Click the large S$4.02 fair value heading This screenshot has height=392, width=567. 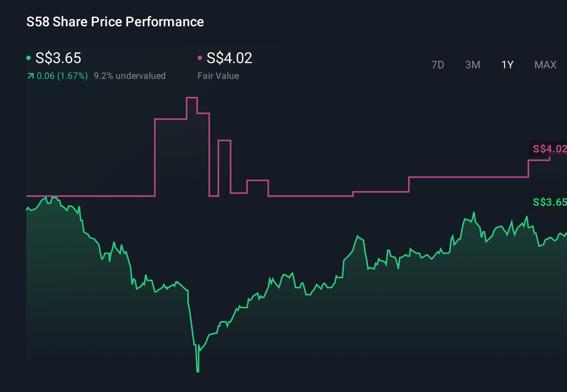click(229, 58)
